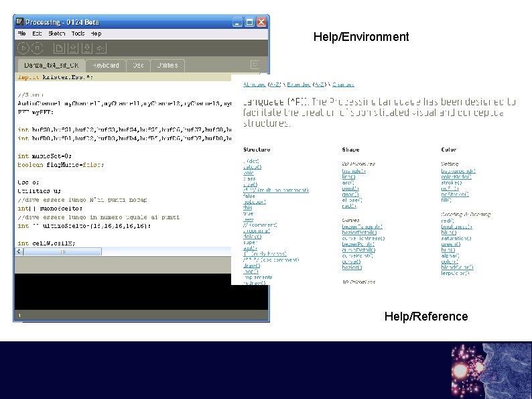Open the draw() reference link
The height and width of the screenshot is (399, 532).
[252, 266]
